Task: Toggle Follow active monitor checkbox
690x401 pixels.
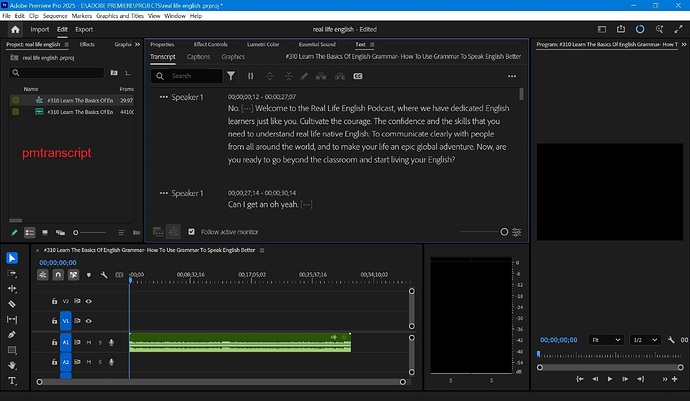Action: click(x=191, y=232)
